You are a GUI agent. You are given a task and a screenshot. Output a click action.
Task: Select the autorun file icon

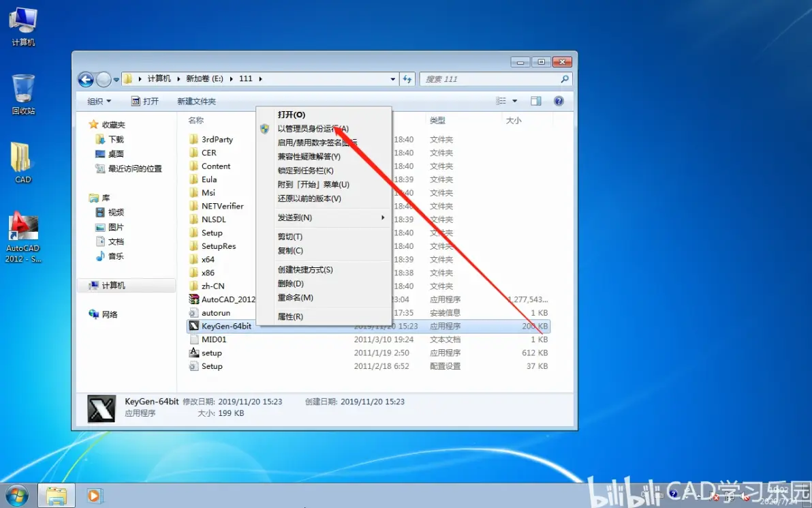193,312
